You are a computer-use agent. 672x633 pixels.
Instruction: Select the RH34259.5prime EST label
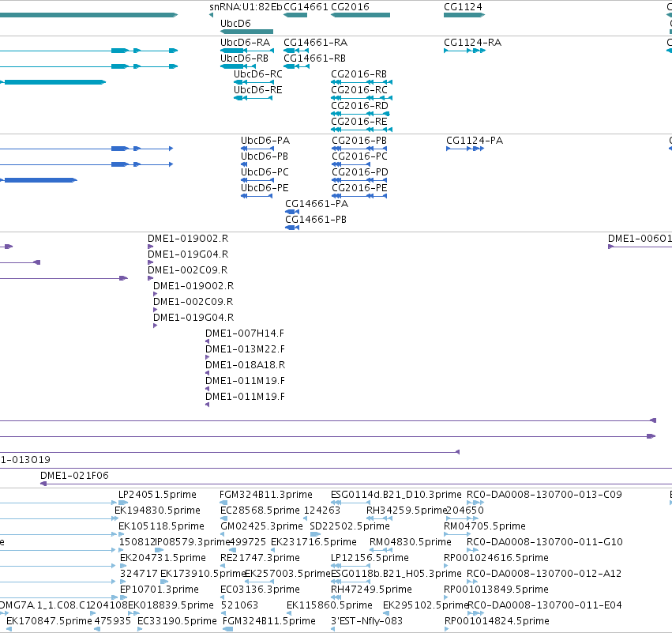[x=407, y=511]
